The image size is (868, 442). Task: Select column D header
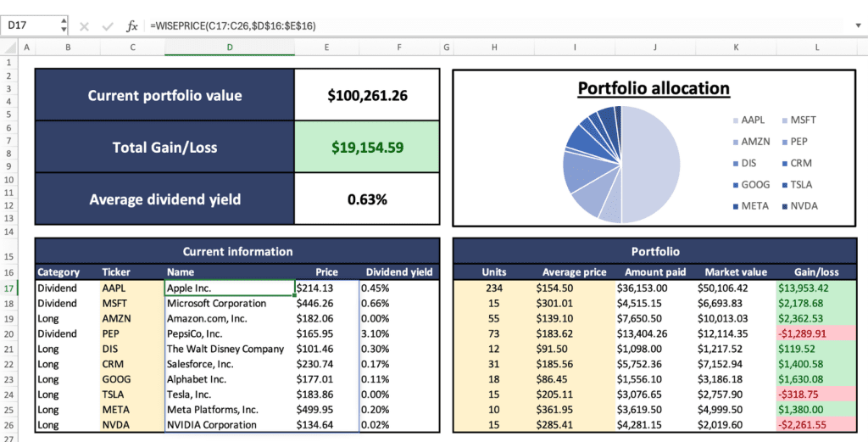pyautogui.click(x=229, y=47)
